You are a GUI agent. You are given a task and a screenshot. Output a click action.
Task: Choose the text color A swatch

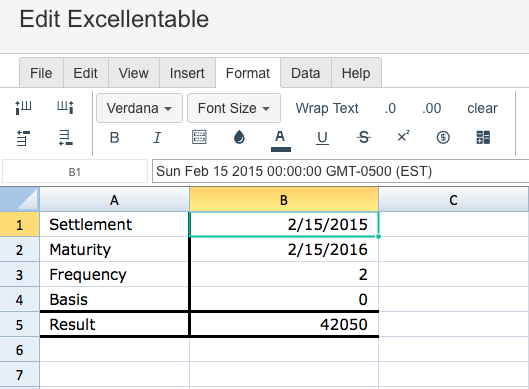(x=281, y=140)
